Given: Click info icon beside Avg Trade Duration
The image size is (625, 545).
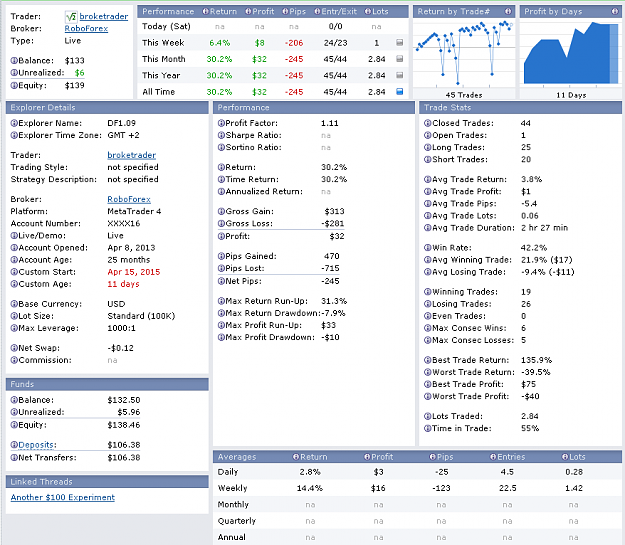Looking at the screenshot, I should point(428,228).
